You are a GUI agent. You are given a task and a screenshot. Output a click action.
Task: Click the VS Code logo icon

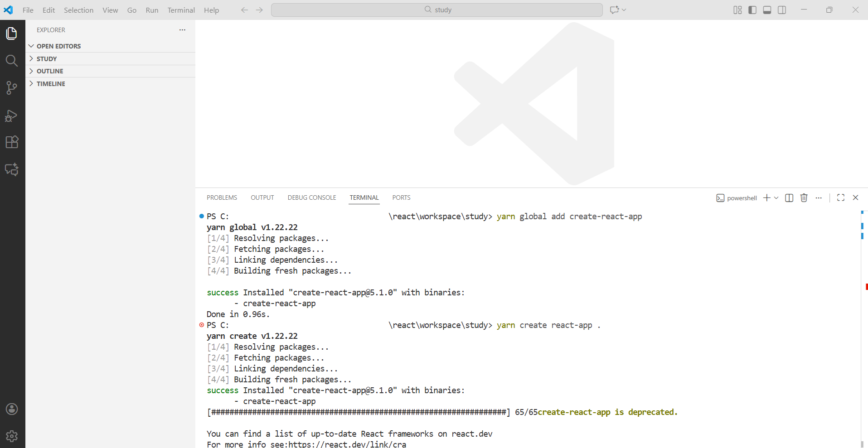pyautogui.click(x=8, y=10)
